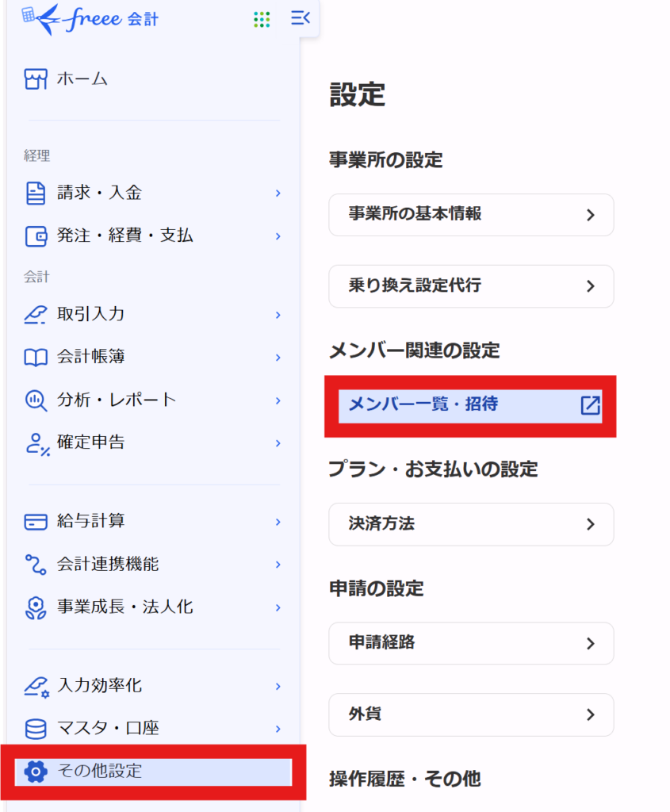Expand the 給与計算 submenu chevron
670x812 pixels.
[278, 522]
